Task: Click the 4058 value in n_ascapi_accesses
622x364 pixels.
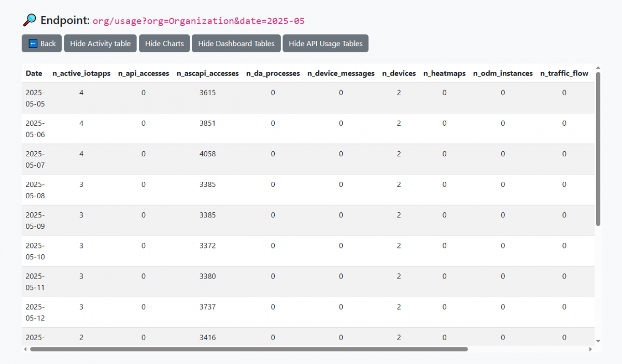Action: [x=207, y=154]
